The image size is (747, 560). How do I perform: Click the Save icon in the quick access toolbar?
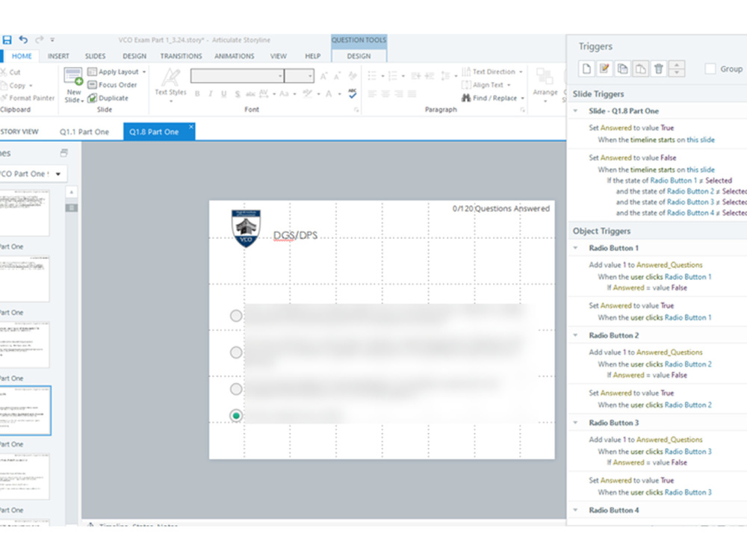(x=7, y=40)
